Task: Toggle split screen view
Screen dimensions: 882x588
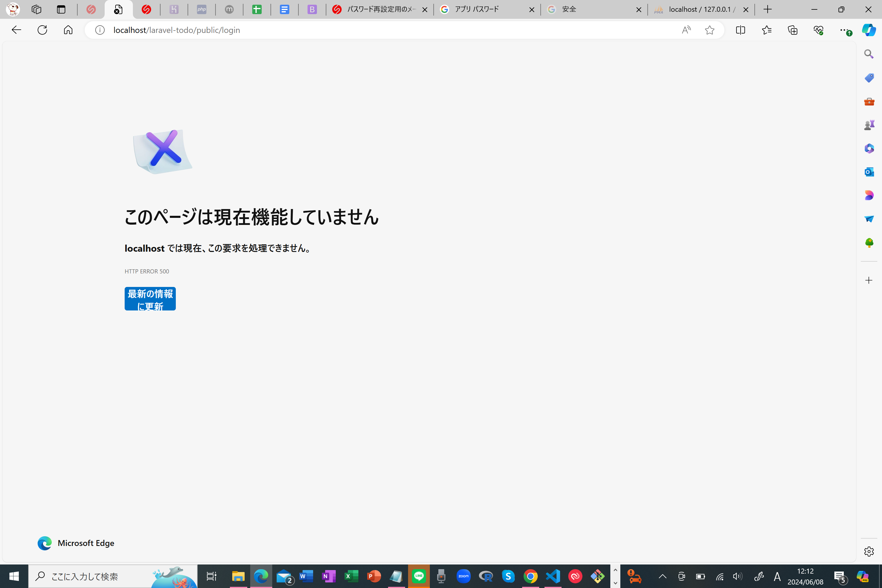Action: click(740, 30)
